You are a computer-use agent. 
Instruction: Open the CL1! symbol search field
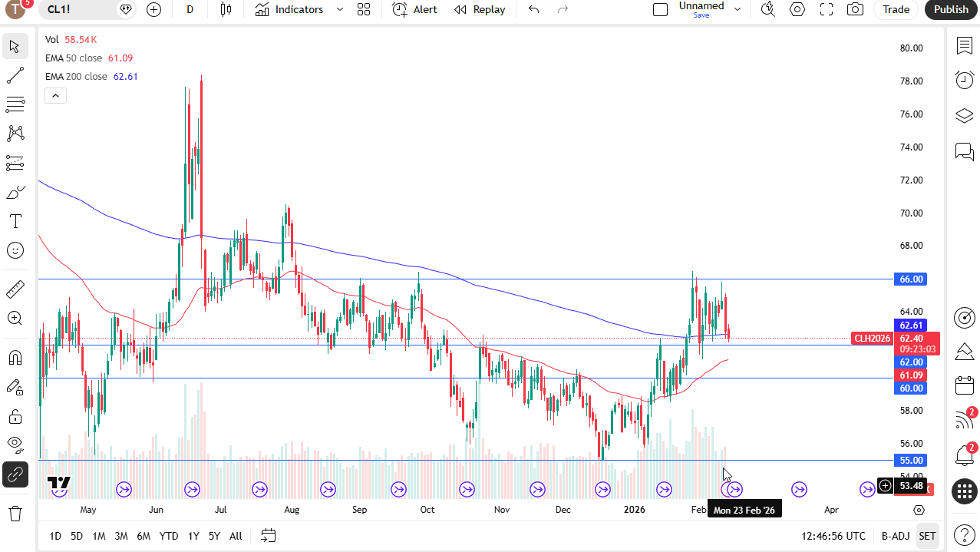point(89,9)
